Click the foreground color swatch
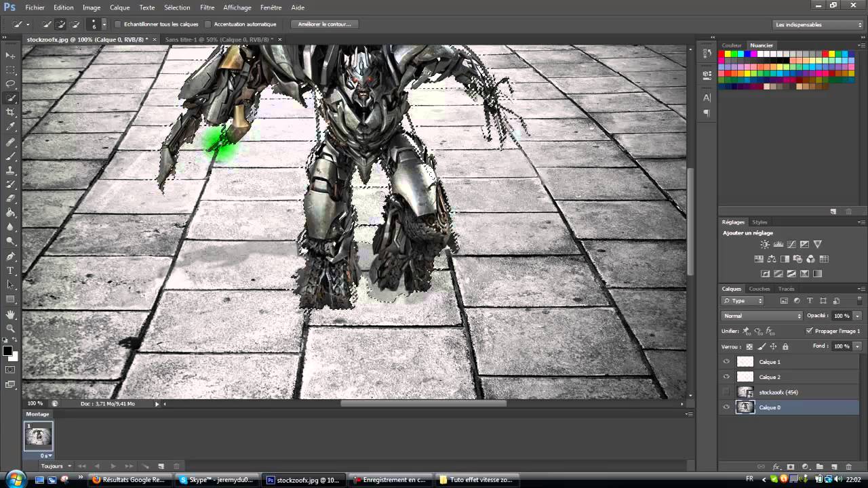 [x=7, y=351]
